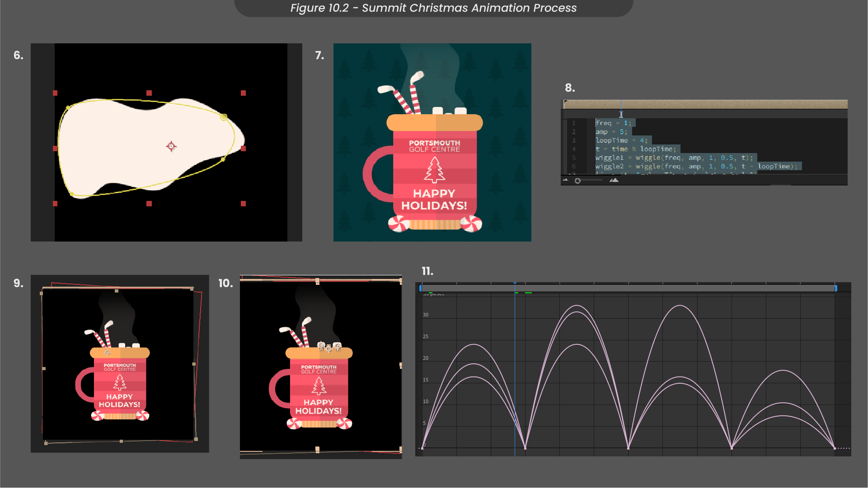Click the yellow mask vertex at the steam's upper left
This screenshot has width=868, height=488.
tap(68, 107)
